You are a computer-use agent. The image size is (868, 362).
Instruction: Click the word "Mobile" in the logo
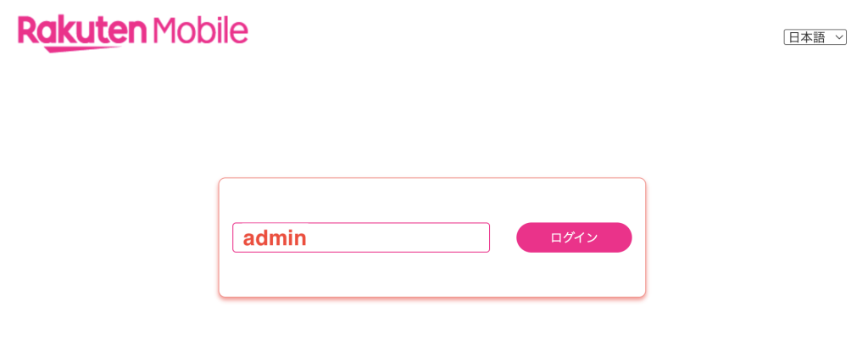tap(201, 31)
